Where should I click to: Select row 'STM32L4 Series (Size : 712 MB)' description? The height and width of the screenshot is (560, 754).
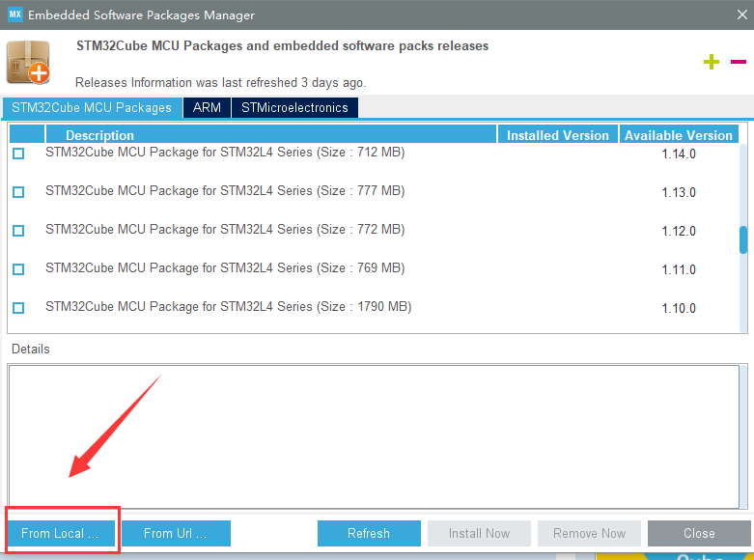[x=225, y=153]
